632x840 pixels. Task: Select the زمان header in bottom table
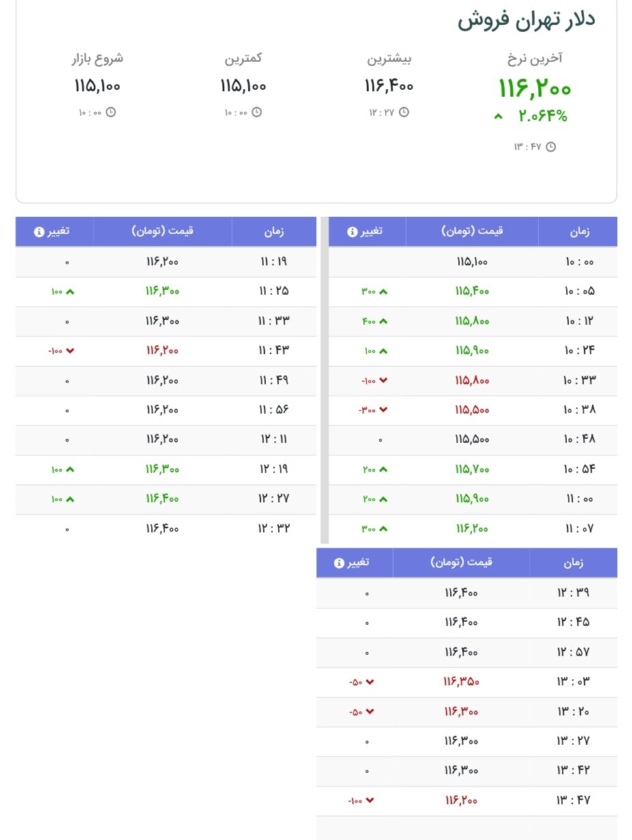coord(574,562)
